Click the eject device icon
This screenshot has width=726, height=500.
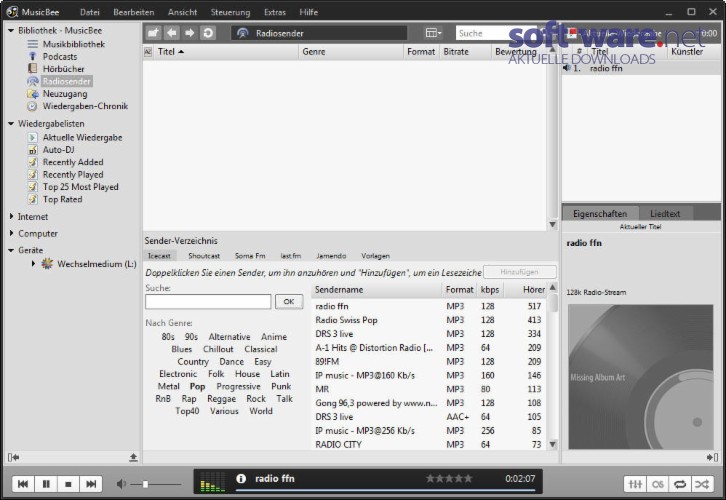(x=133, y=457)
